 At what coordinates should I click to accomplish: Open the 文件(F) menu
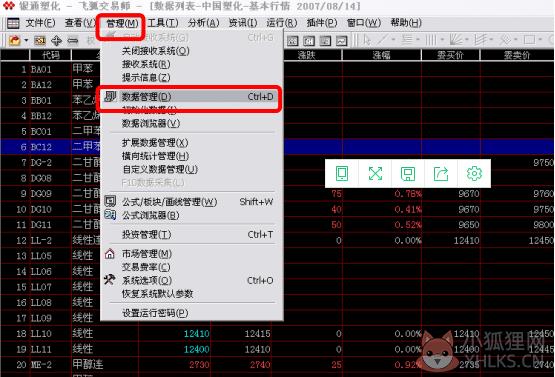(x=40, y=23)
